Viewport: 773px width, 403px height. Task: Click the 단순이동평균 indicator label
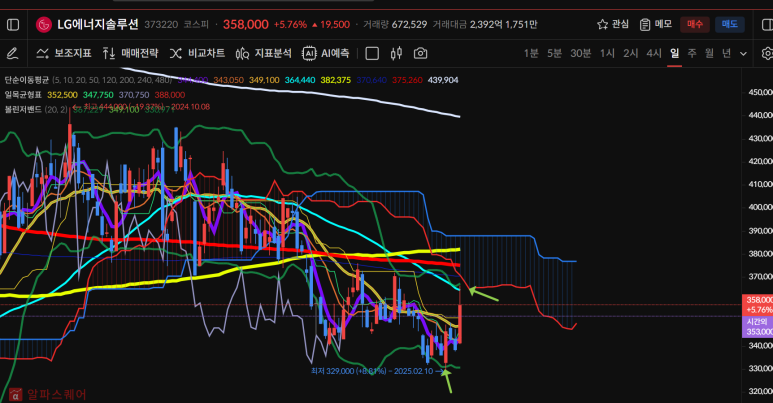click(x=27, y=80)
